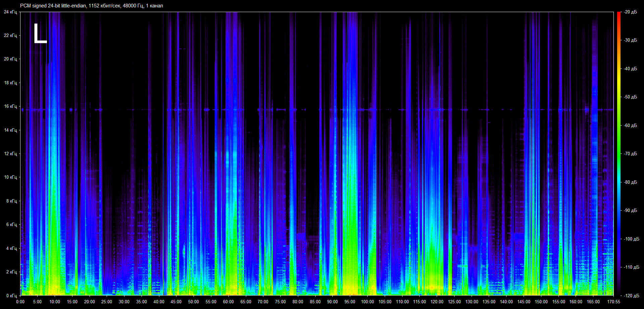This screenshot has height=309, width=644.
Task: Click the 24 кГц frequency axis label
Action: tap(10, 12)
